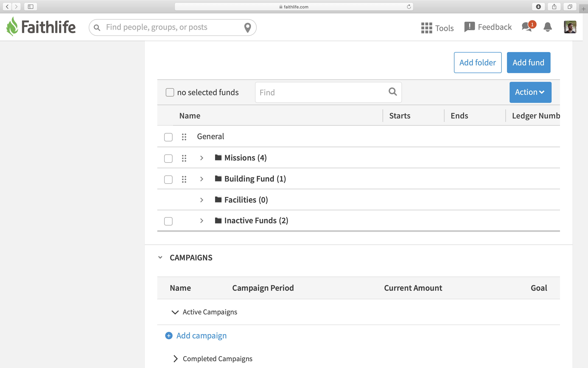Open the user profile avatar
The height and width of the screenshot is (368, 588).
(x=570, y=27)
